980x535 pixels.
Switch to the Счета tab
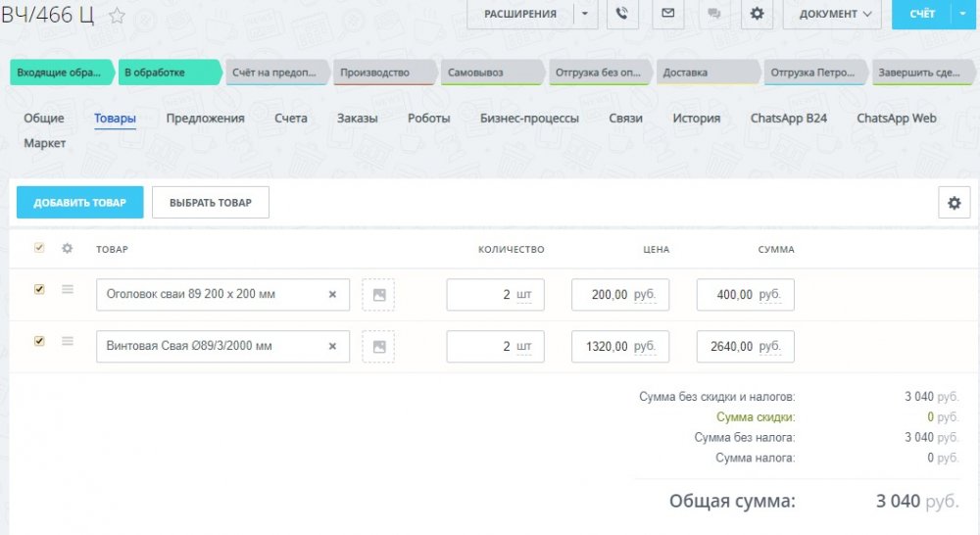(x=290, y=119)
